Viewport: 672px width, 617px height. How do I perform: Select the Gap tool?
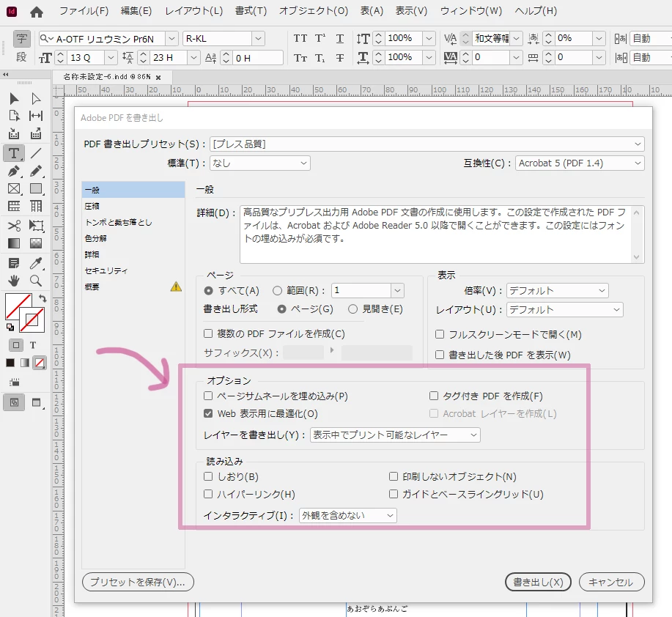36,116
